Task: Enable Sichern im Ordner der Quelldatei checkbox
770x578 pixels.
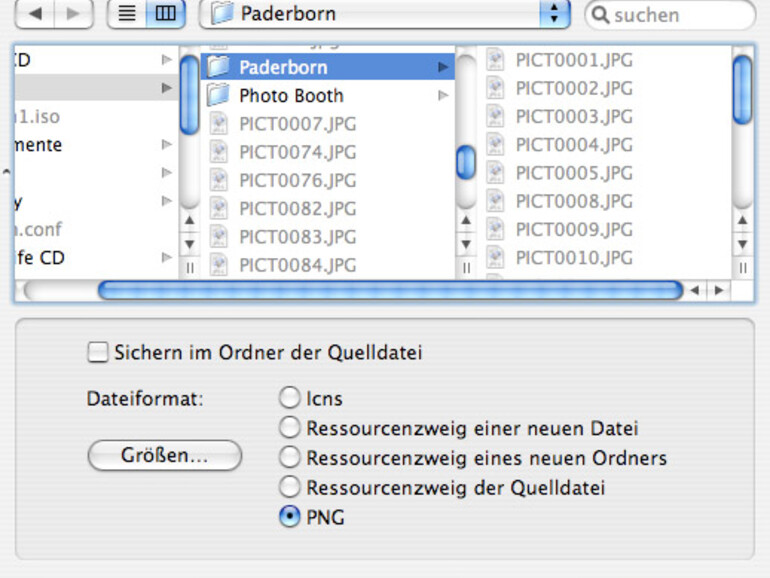Action: 98,352
